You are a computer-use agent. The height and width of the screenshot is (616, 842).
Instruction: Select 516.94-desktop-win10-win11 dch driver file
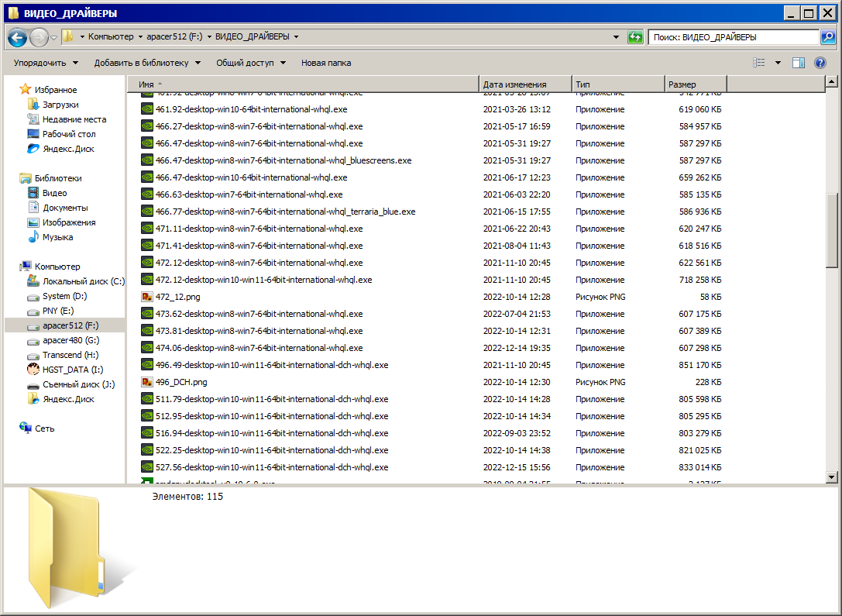[x=272, y=433]
